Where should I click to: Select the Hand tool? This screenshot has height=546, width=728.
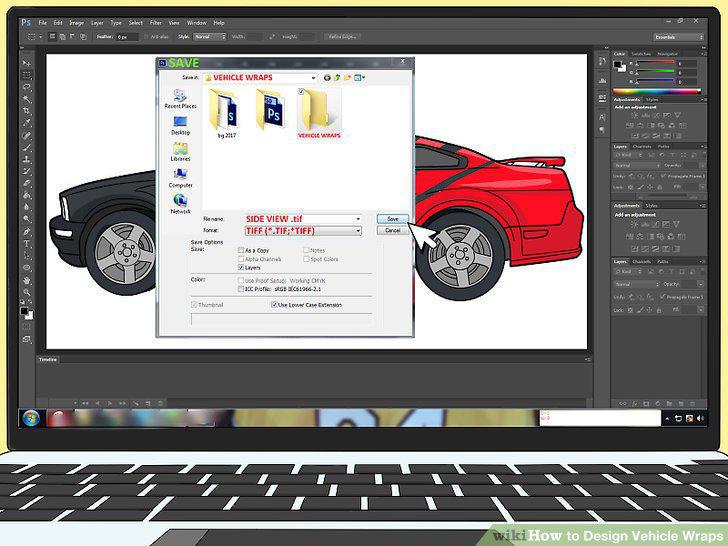pos(26,280)
